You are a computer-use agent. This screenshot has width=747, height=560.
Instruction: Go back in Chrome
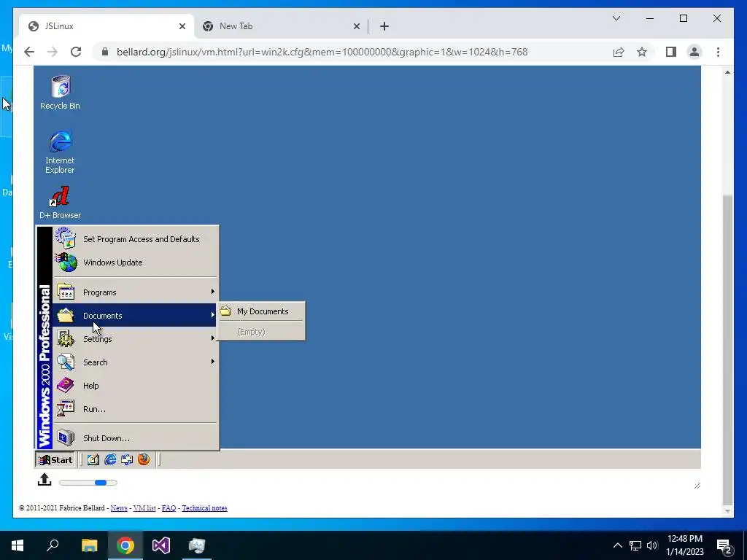point(29,52)
